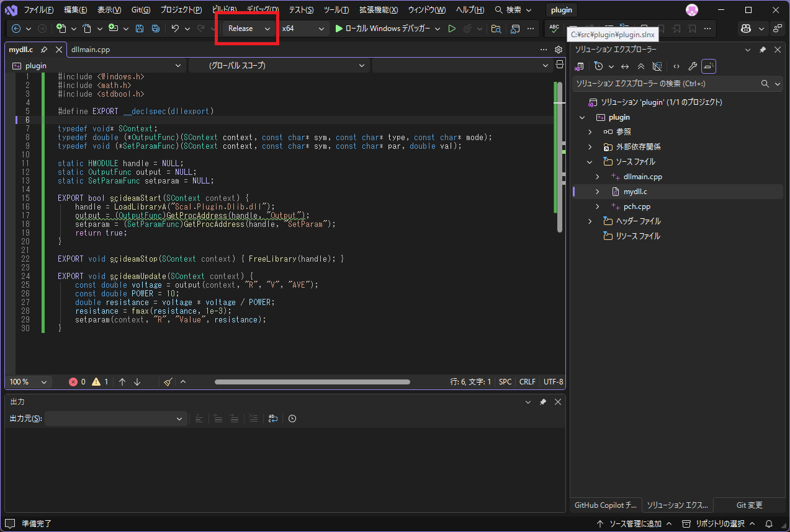Viewport: 790px width, 532px height.
Task: Open properties wrench icon
Action: pyautogui.click(x=693, y=66)
